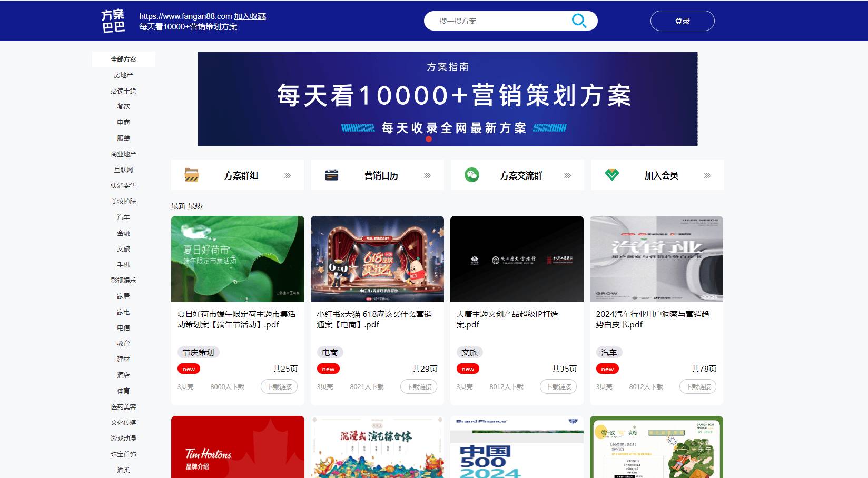Expand the 营销日历 panel via its chevron
The width and height of the screenshot is (868, 478).
428,175
